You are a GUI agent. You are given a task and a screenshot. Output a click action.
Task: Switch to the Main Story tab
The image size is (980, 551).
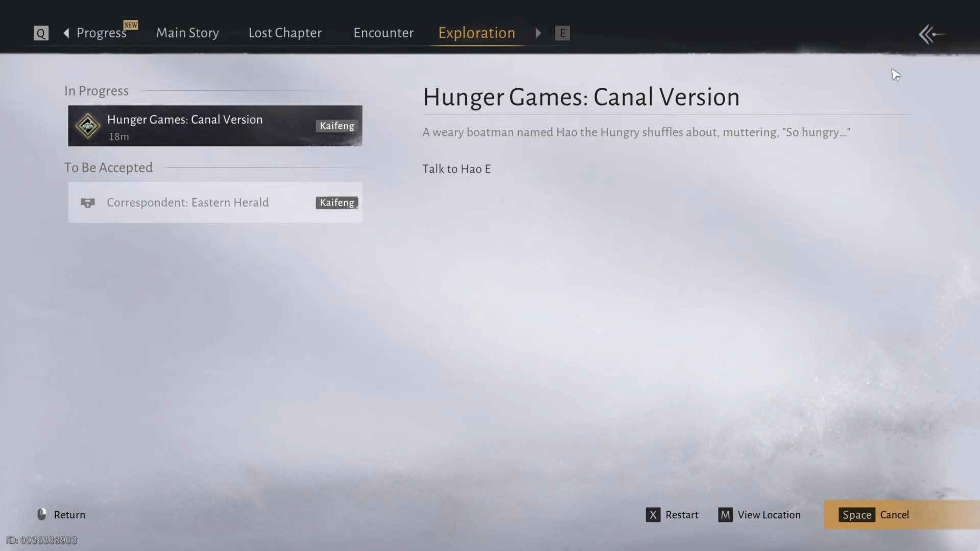(x=187, y=33)
